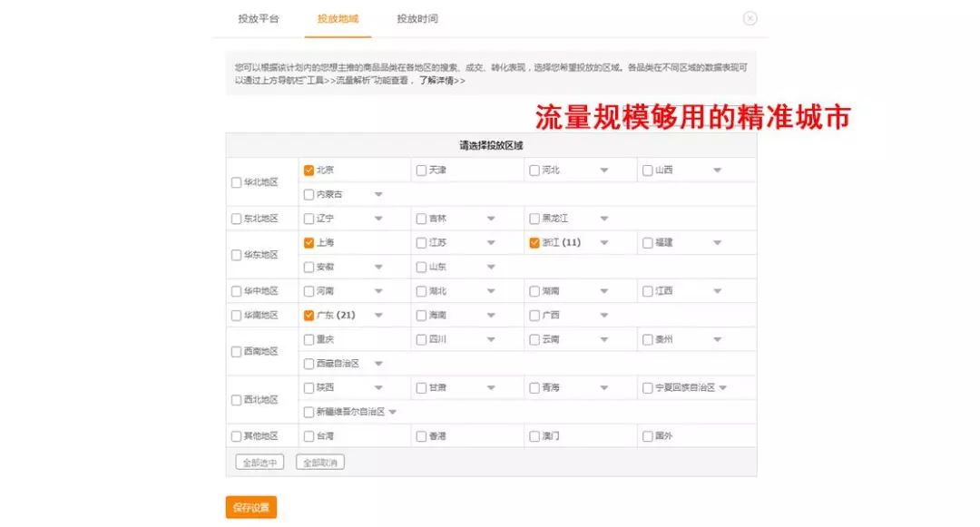
Task: Enable the 香港 checkbox
Action: point(420,435)
